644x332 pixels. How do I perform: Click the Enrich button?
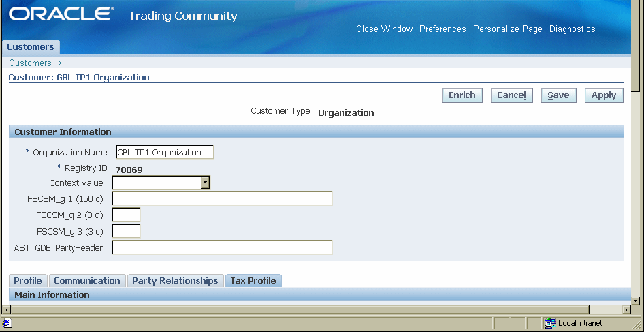(462, 95)
